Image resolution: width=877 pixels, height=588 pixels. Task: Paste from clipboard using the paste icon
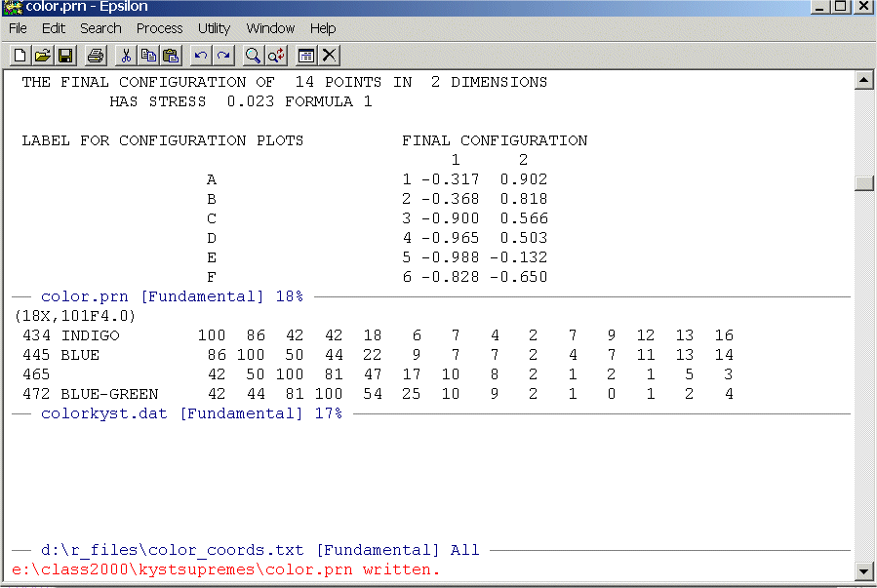pyautogui.click(x=171, y=56)
